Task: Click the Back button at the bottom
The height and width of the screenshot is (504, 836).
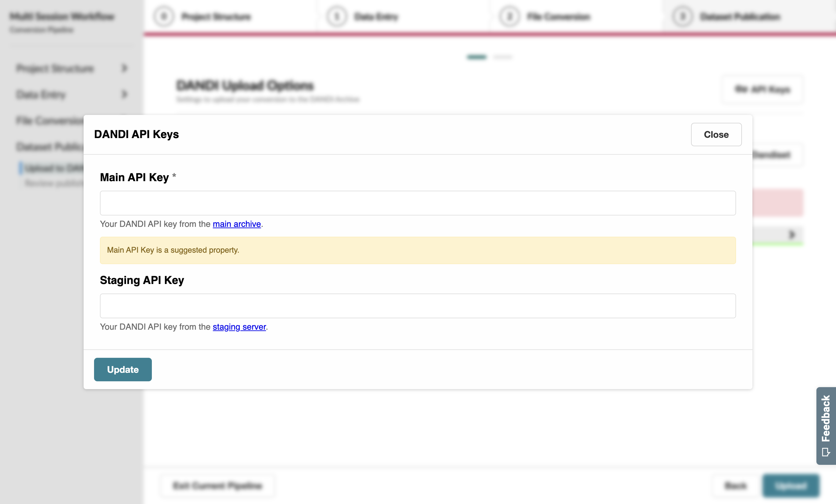Action: click(x=735, y=486)
